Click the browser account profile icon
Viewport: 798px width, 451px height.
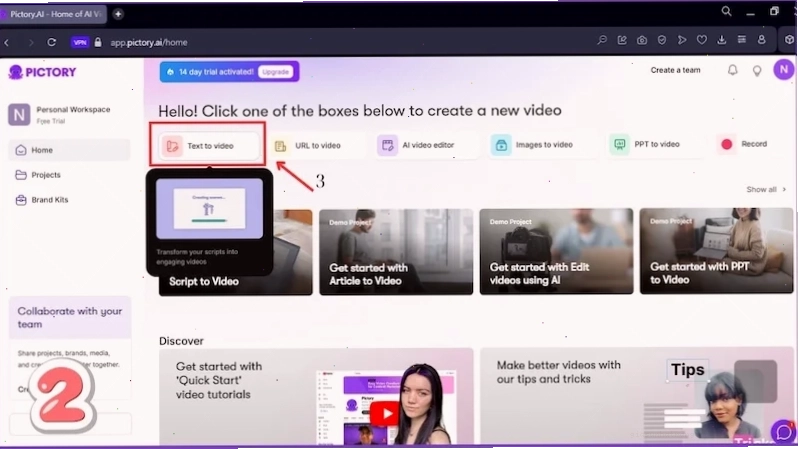(x=761, y=40)
